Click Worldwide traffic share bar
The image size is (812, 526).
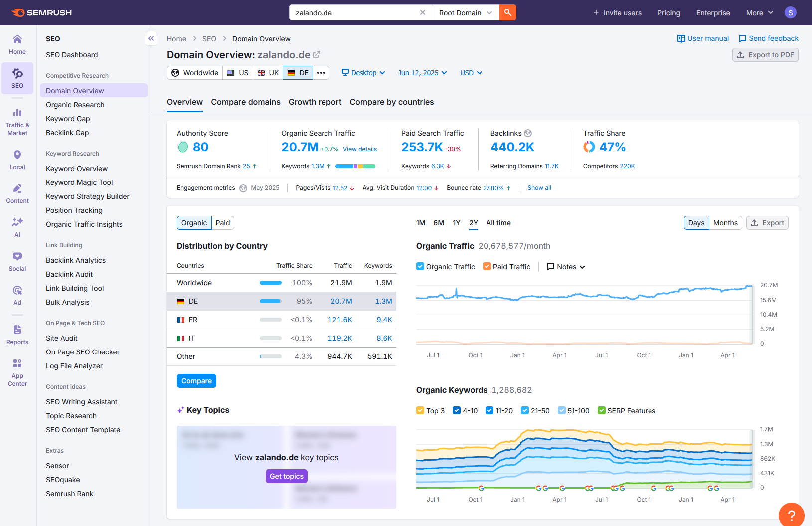click(271, 283)
